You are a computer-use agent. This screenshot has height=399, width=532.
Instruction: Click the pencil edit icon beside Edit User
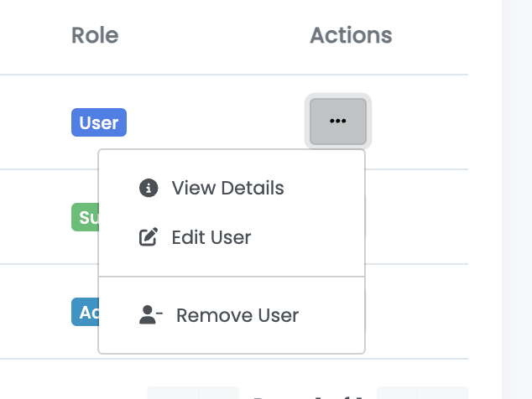tap(149, 237)
